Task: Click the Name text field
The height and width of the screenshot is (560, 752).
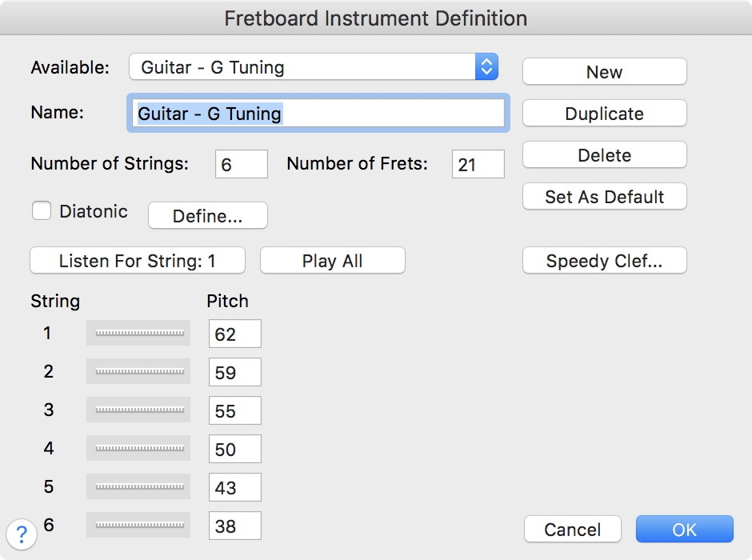Action: tap(317, 114)
